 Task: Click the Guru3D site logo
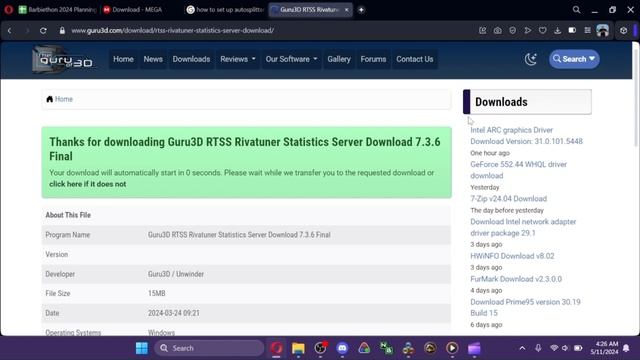(63, 60)
